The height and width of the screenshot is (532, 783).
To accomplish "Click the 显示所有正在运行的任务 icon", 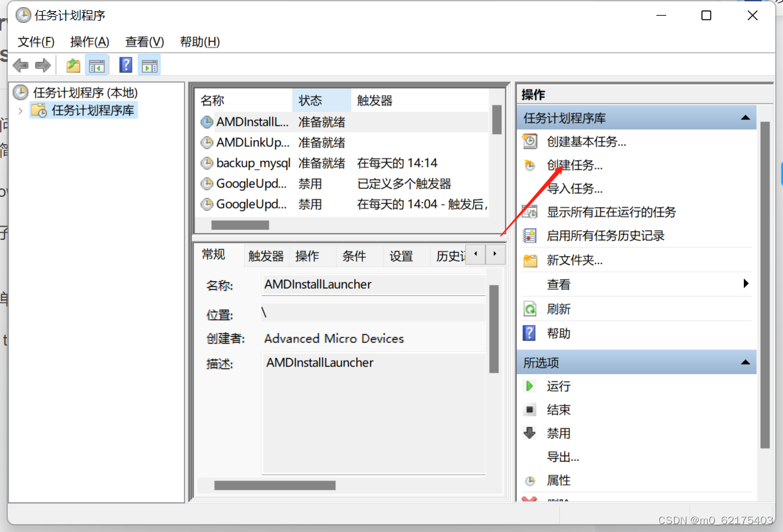I will click(530, 212).
